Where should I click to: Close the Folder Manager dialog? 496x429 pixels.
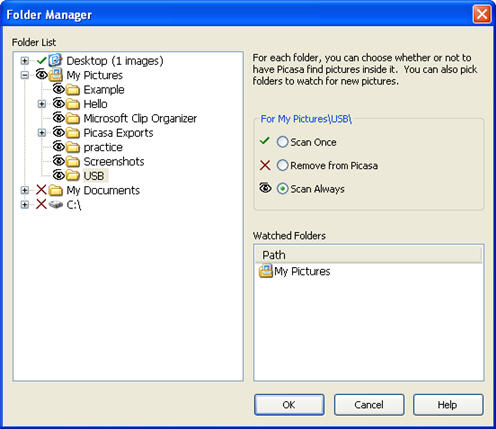[x=482, y=14]
